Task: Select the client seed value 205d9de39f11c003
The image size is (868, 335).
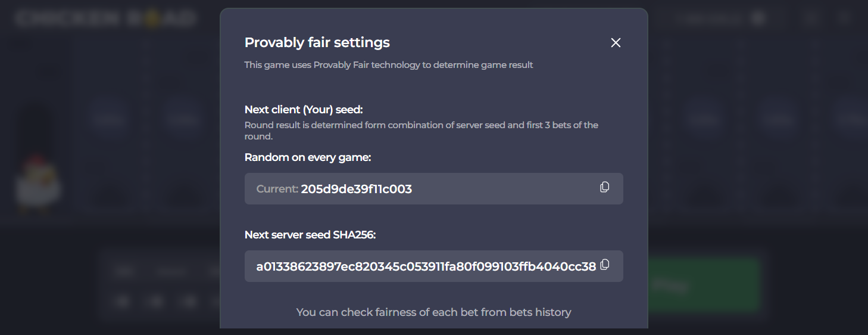Action: click(x=356, y=189)
